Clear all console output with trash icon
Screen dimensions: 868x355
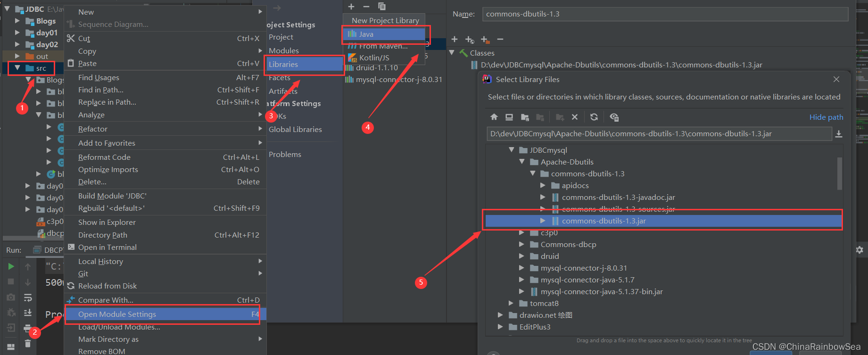(28, 343)
